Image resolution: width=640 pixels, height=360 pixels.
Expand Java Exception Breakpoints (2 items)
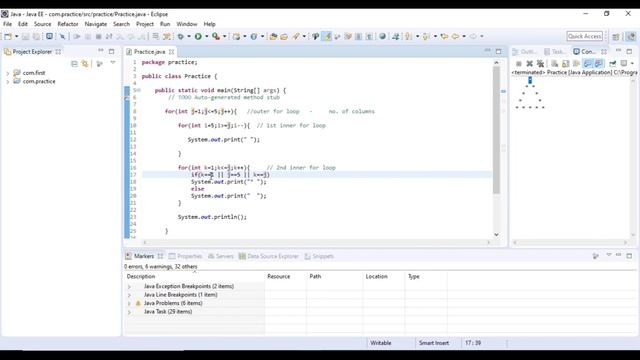(129, 287)
